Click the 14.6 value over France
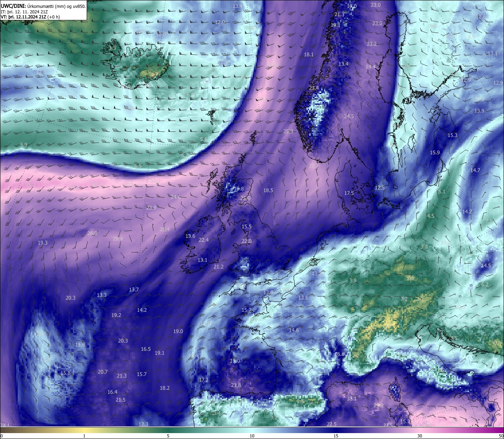 pos(294,330)
